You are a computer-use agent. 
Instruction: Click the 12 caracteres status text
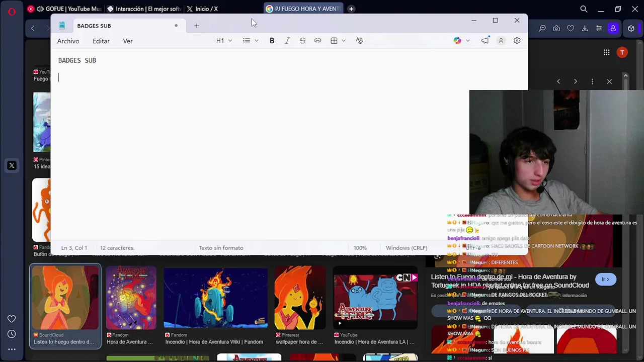[117, 248]
